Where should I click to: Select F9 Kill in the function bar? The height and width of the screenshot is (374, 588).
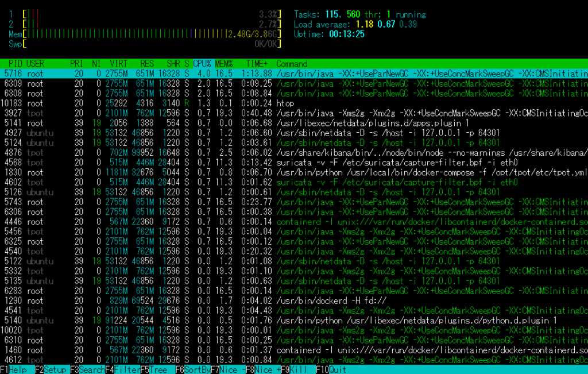point(298,369)
